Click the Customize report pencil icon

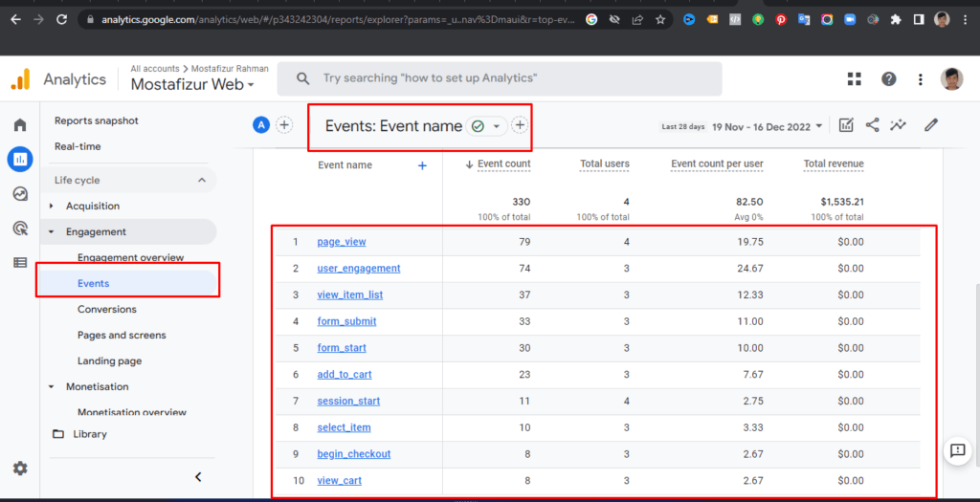[931, 125]
